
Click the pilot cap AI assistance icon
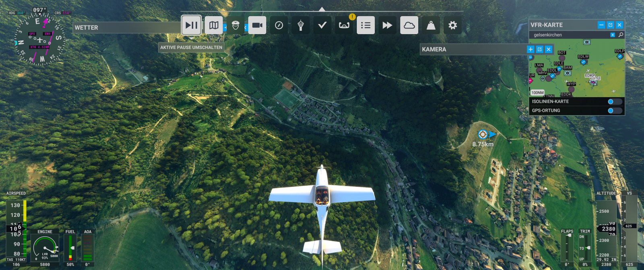pos(235,25)
